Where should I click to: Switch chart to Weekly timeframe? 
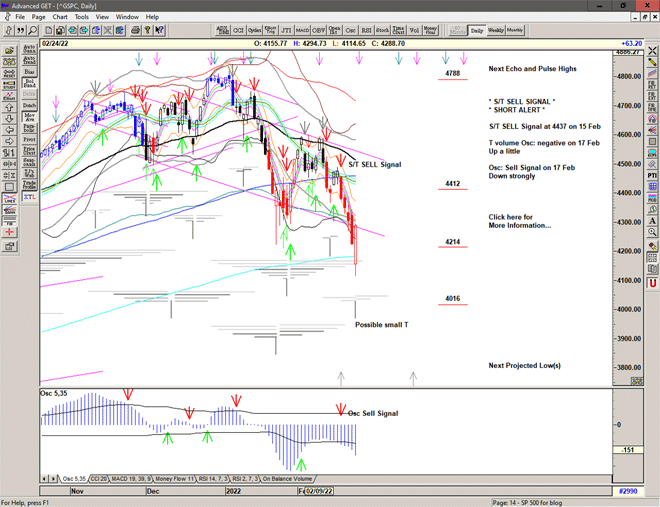click(x=496, y=30)
